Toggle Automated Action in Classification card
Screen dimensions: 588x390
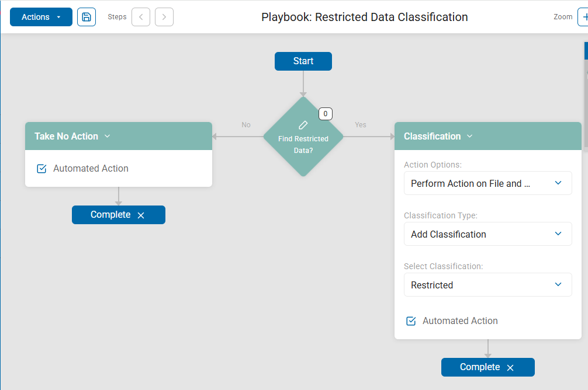coord(411,321)
